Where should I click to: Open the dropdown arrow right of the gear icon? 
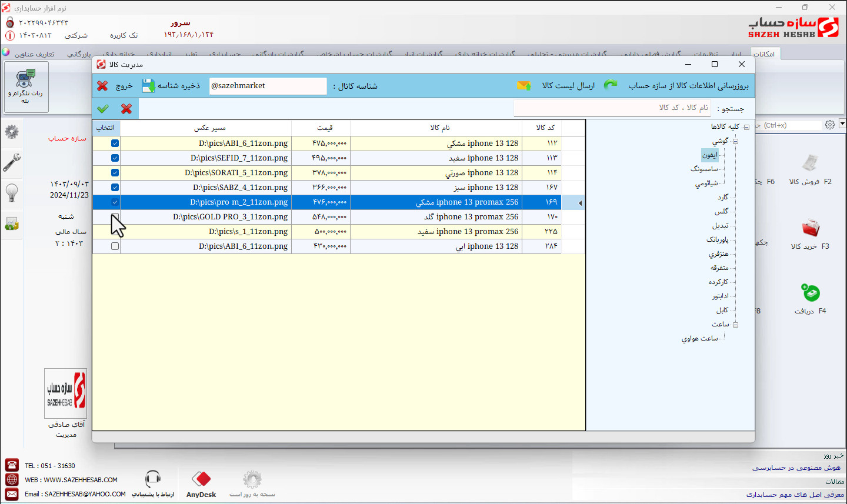[x=842, y=124]
